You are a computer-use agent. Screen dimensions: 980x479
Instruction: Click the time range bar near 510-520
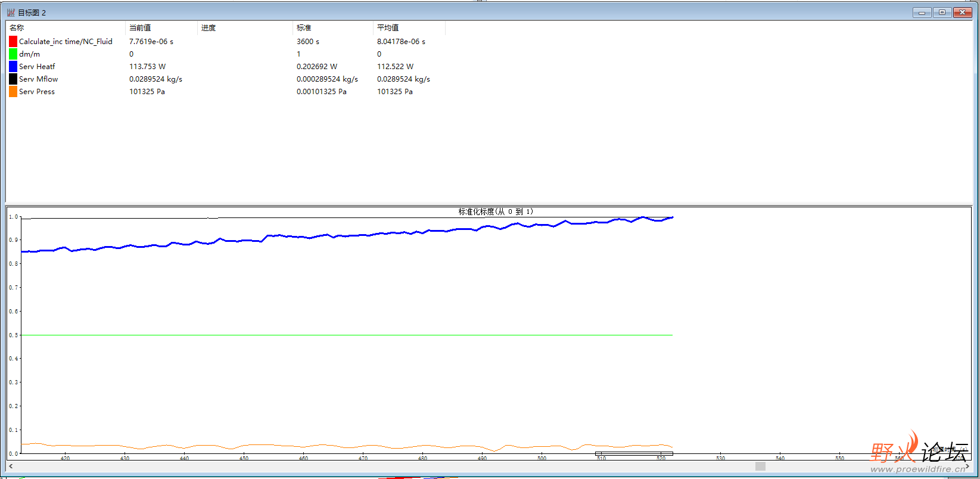(x=634, y=454)
